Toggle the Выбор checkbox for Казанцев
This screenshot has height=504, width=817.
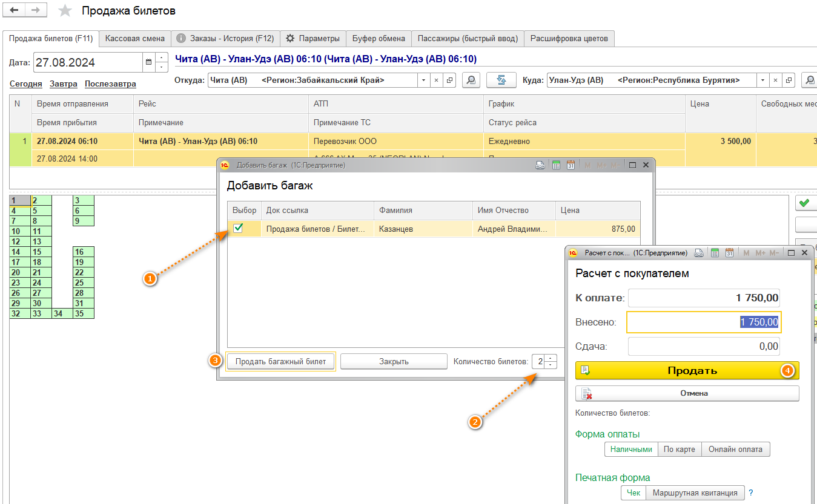(238, 228)
